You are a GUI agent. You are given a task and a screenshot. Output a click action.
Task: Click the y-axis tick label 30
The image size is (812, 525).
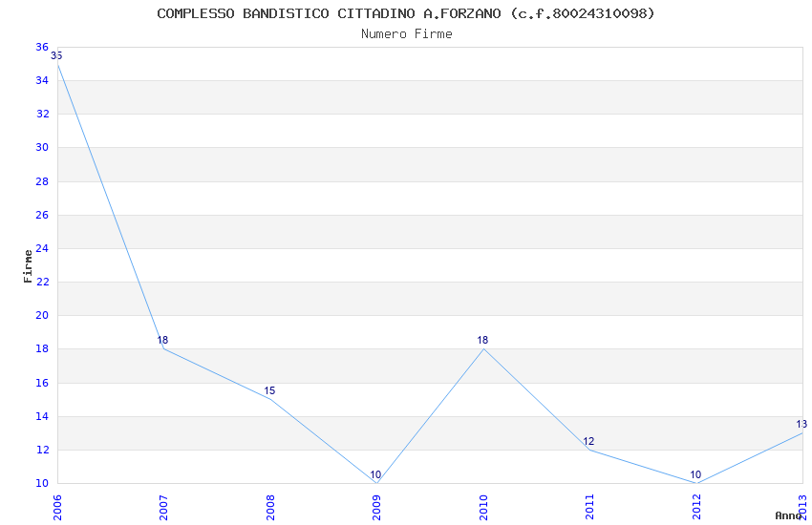point(42,147)
